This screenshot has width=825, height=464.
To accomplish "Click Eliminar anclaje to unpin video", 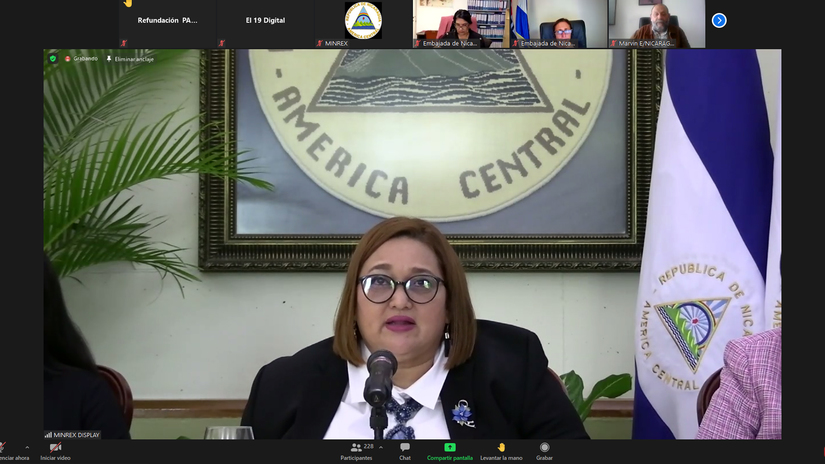I will point(130,59).
